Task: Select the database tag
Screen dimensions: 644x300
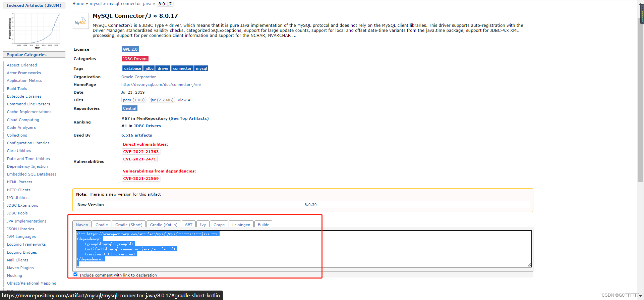Action: coord(132,68)
